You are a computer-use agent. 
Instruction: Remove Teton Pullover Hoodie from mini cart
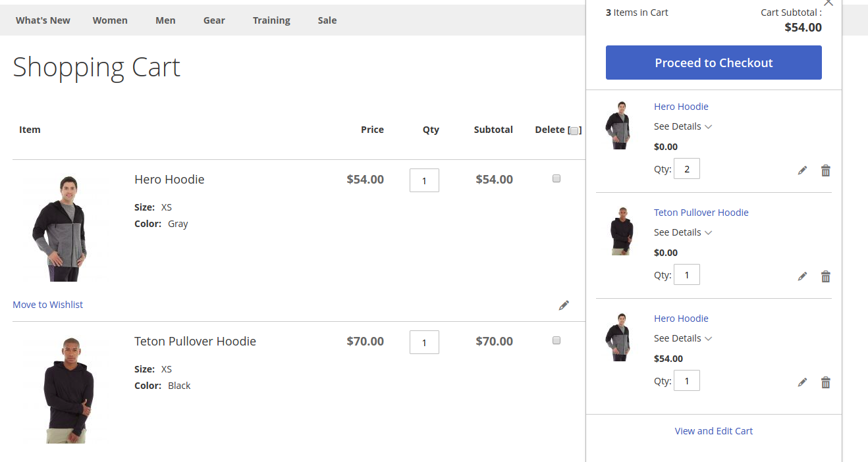pyautogui.click(x=825, y=276)
